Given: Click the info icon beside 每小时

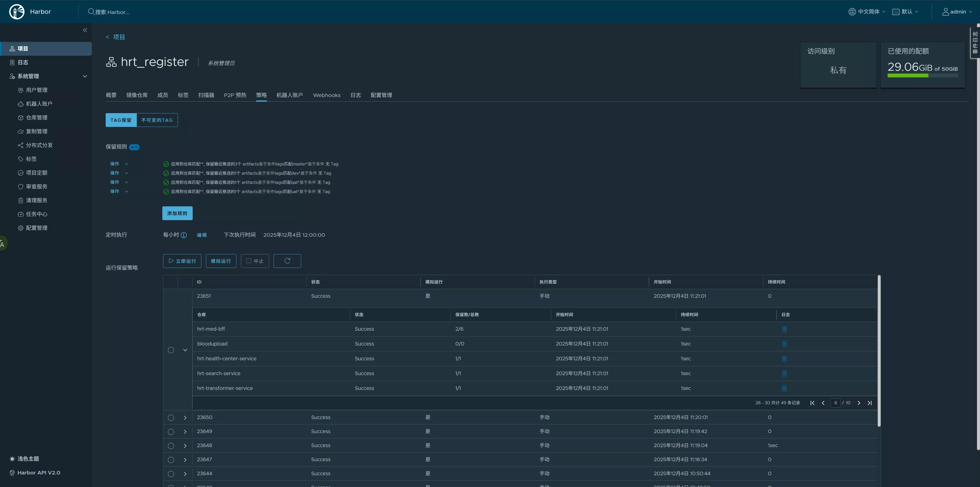Looking at the screenshot, I should [x=184, y=235].
